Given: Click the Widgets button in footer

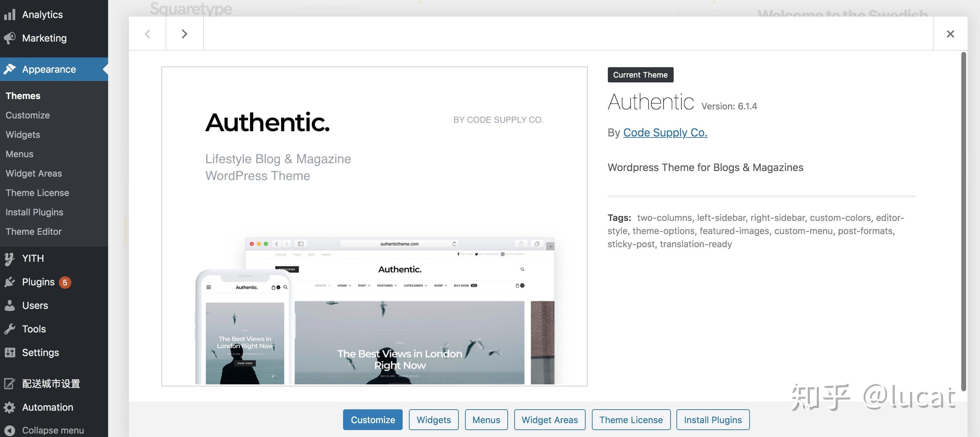Looking at the screenshot, I should tap(434, 420).
